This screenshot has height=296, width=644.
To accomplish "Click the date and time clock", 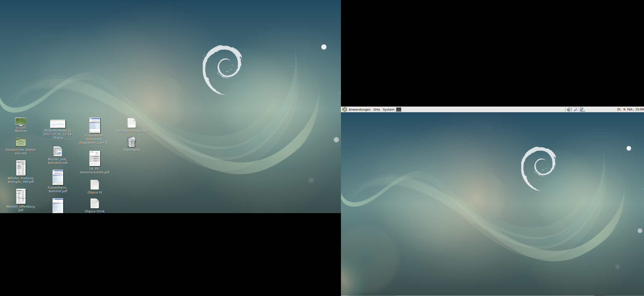I will pos(630,109).
